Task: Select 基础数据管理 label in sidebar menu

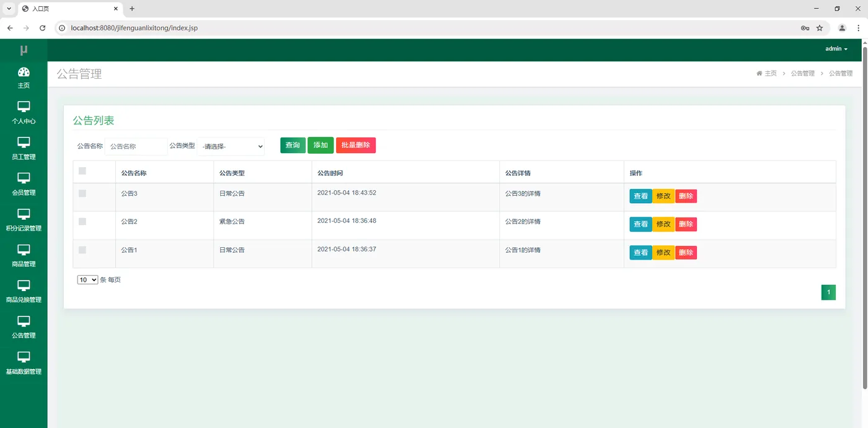Action: point(24,372)
